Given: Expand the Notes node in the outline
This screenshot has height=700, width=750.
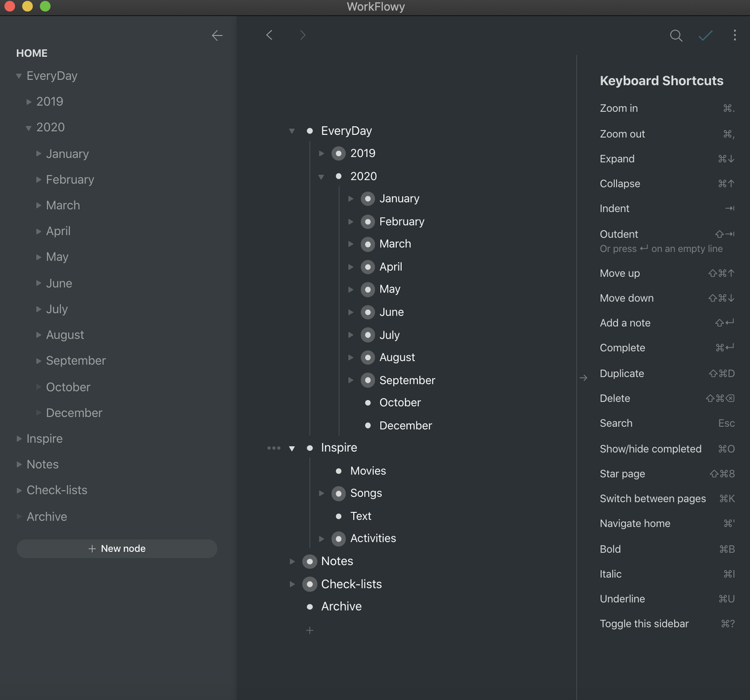Looking at the screenshot, I should 292,561.
